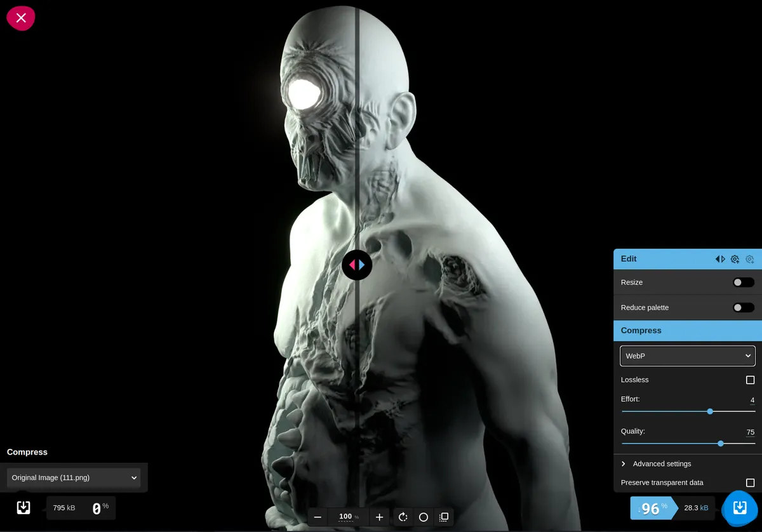Expand Advanced settings
Viewport: 762px width, 532px height.
pyautogui.click(x=688, y=464)
